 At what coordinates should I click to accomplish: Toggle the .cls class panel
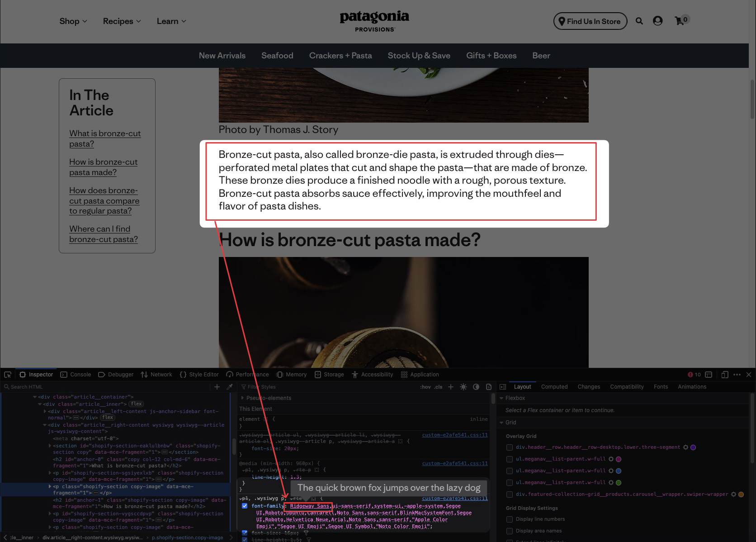(x=438, y=387)
